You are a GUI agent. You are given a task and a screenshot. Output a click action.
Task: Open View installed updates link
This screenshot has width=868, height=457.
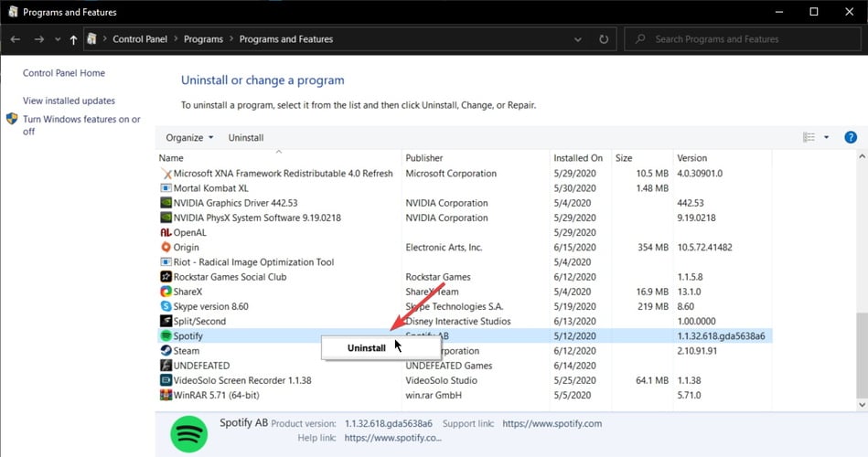69,101
